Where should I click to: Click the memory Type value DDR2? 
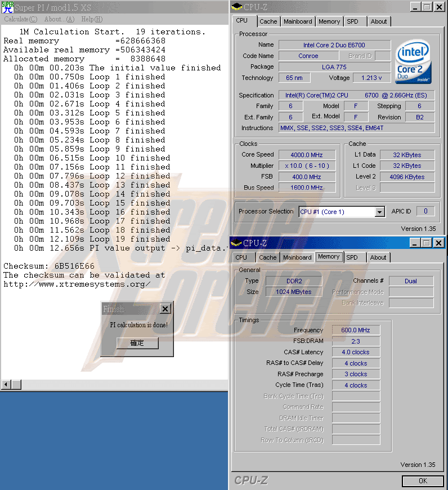[x=294, y=281]
